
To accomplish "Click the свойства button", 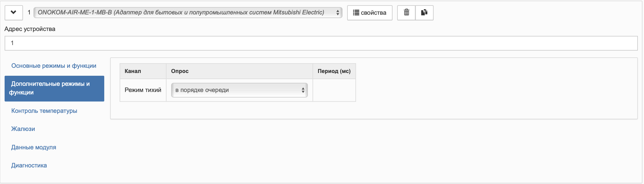I will (x=370, y=13).
